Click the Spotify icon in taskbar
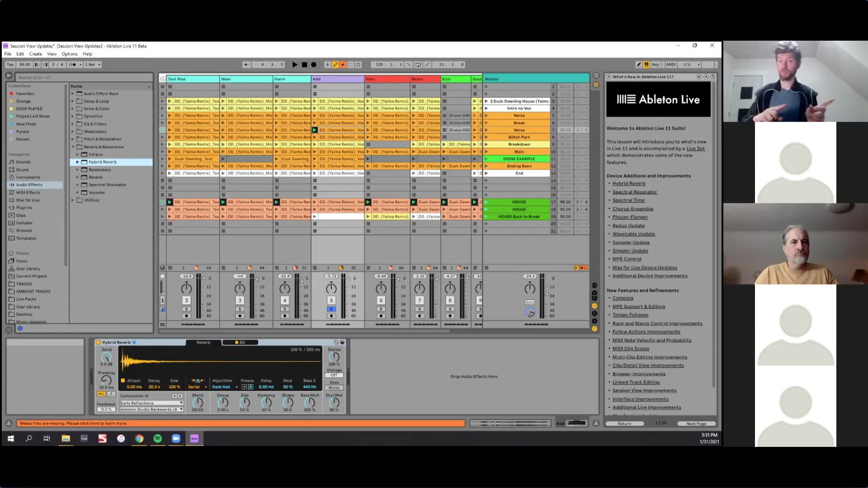Image resolution: width=868 pixels, height=488 pixels. [157, 438]
